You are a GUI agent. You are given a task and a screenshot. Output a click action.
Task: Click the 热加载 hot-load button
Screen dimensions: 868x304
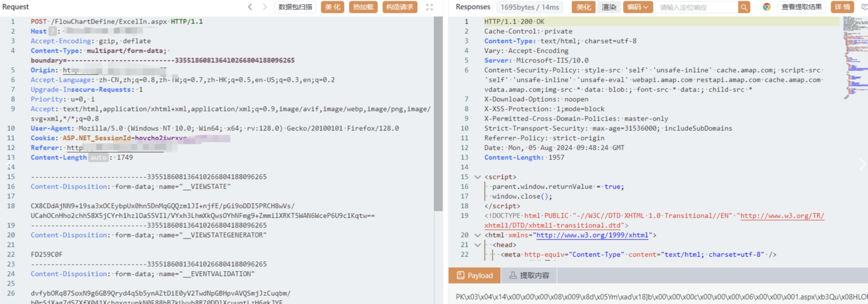pyautogui.click(x=363, y=7)
